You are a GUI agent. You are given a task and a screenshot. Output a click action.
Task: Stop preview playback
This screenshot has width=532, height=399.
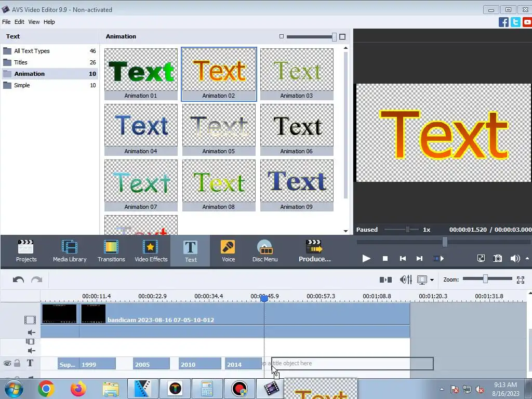point(385,259)
